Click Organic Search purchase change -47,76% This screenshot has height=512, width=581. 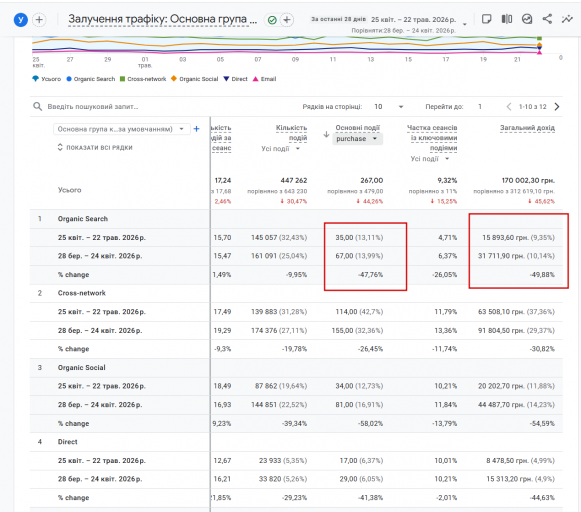point(371,275)
